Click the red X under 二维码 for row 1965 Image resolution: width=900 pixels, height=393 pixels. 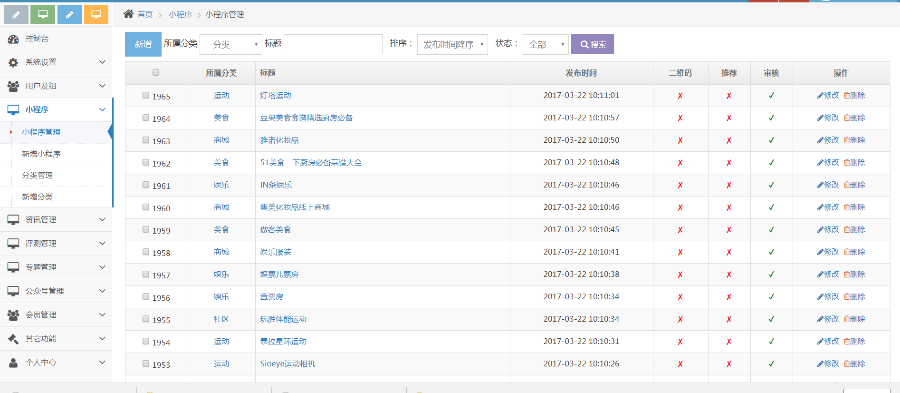[x=680, y=96]
